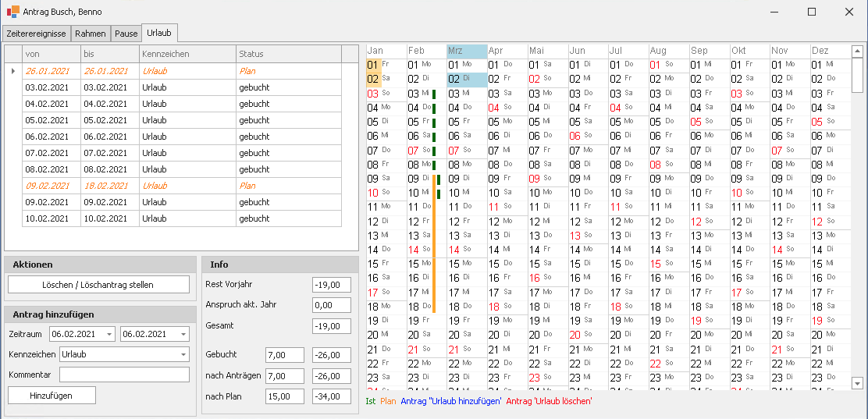Switch to the Zeiterereignisse tab

point(37,34)
